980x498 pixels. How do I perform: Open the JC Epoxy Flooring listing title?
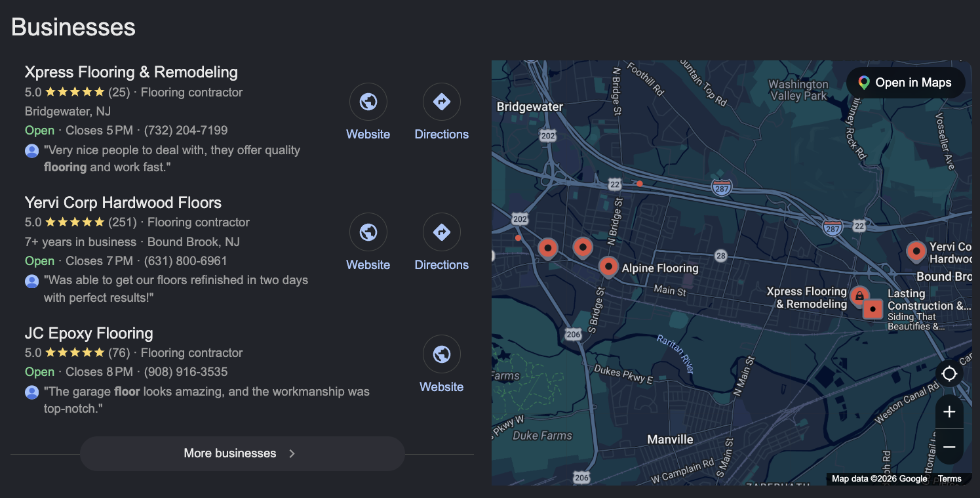pos(89,333)
